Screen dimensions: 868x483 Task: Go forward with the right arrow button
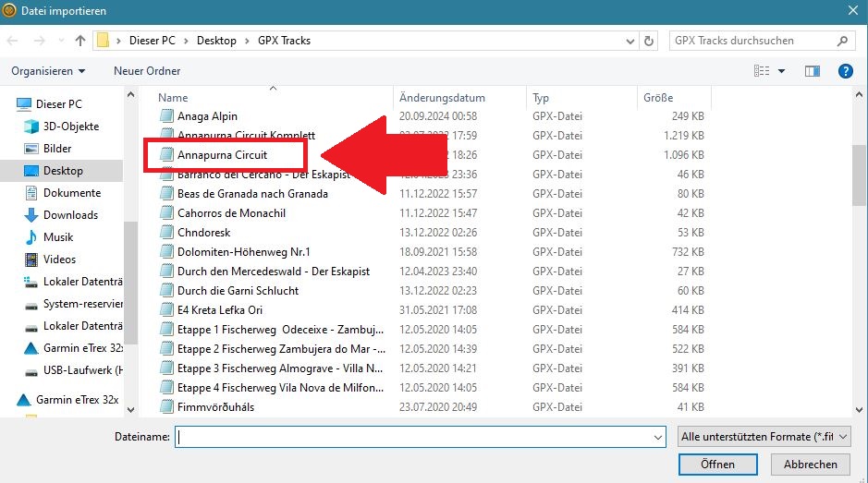click(39, 41)
